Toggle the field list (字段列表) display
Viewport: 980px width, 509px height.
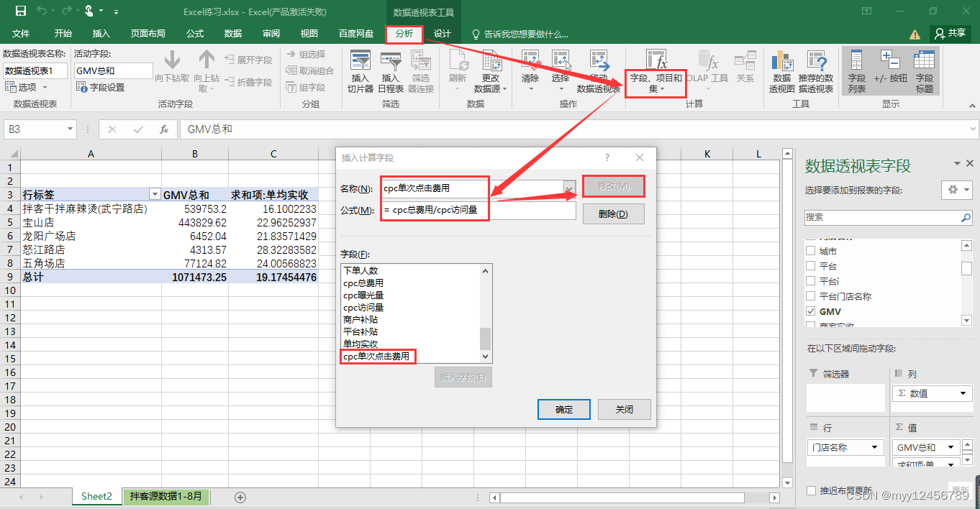coord(857,72)
